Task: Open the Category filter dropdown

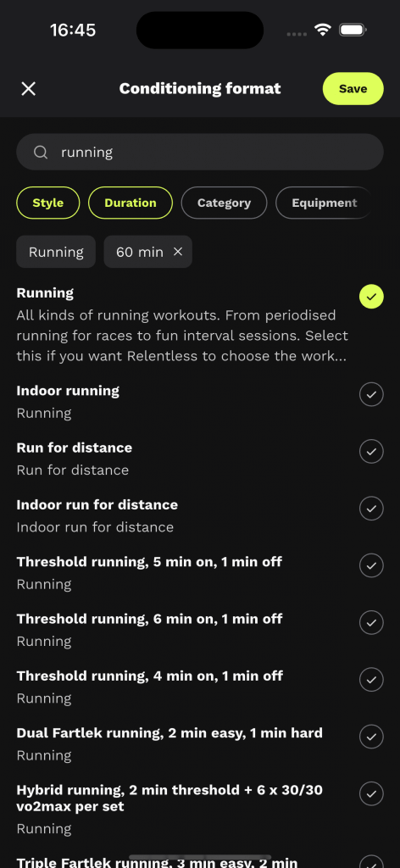Action: coord(224,203)
